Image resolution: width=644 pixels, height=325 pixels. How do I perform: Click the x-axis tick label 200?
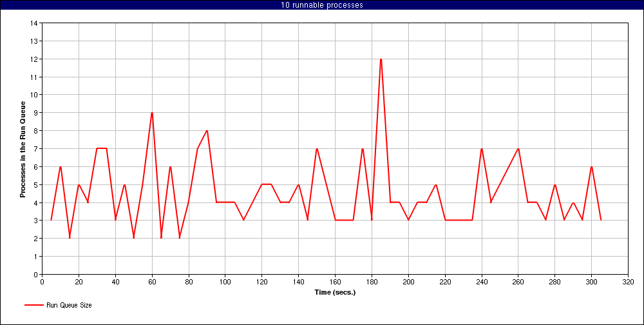click(408, 282)
